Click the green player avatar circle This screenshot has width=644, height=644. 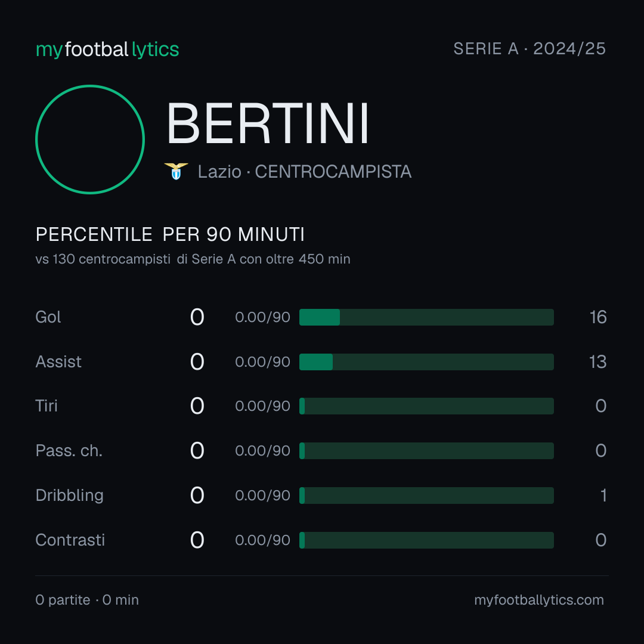[x=90, y=139]
